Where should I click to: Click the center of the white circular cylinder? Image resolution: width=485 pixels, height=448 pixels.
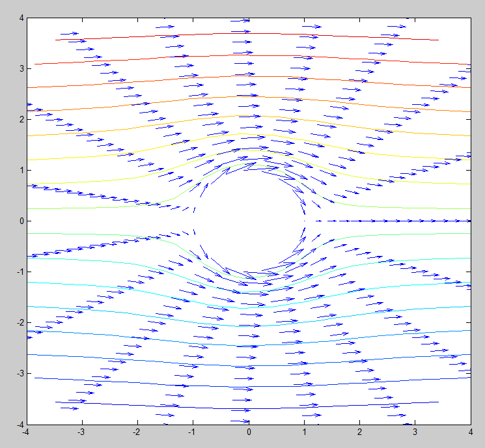pos(248,221)
